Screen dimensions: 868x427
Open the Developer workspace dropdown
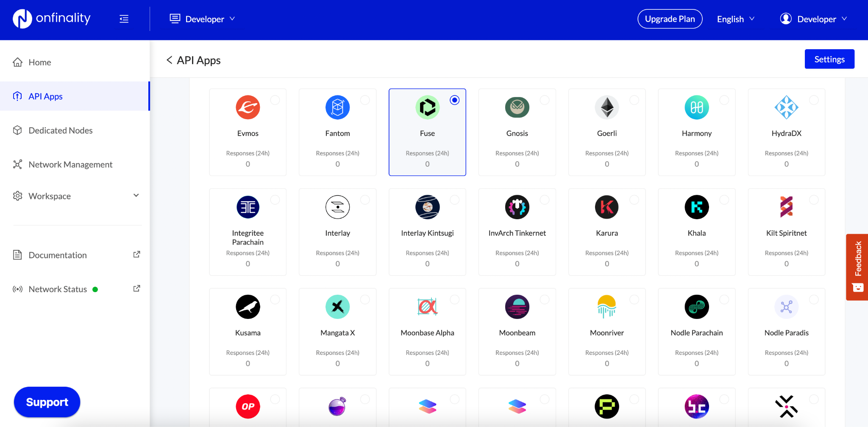[202, 19]
